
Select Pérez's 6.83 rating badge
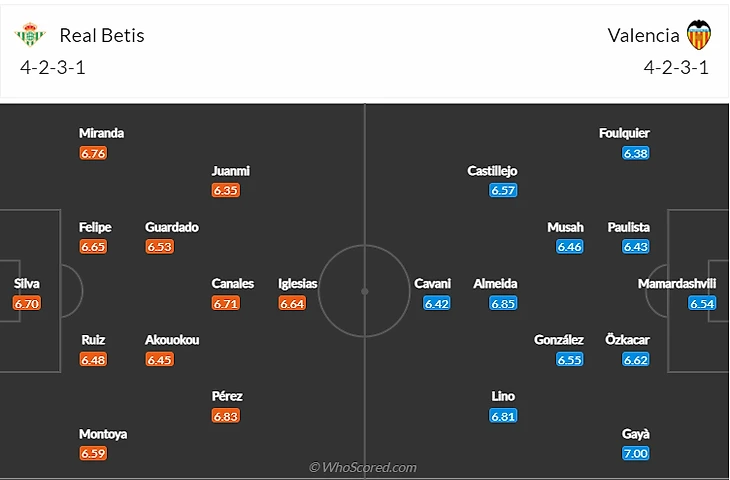click(226, 416)
